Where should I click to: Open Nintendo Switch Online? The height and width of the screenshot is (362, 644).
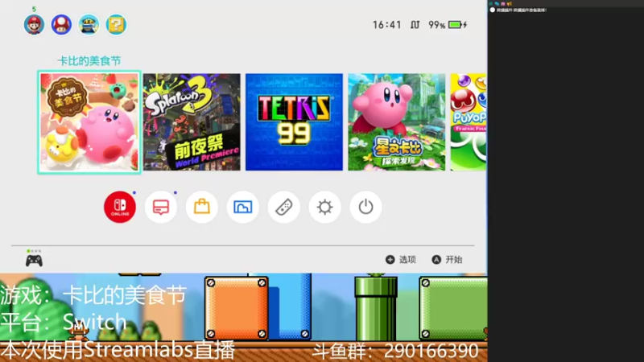120,207
